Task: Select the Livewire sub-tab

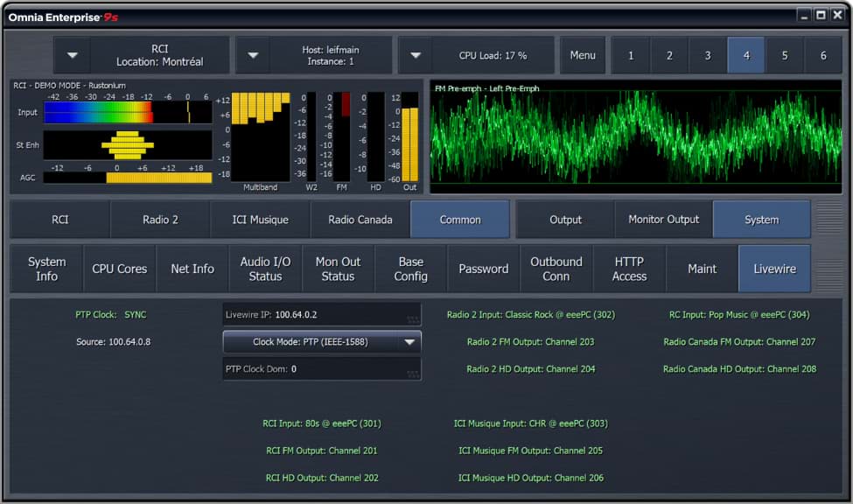Action: pos(774,269)
